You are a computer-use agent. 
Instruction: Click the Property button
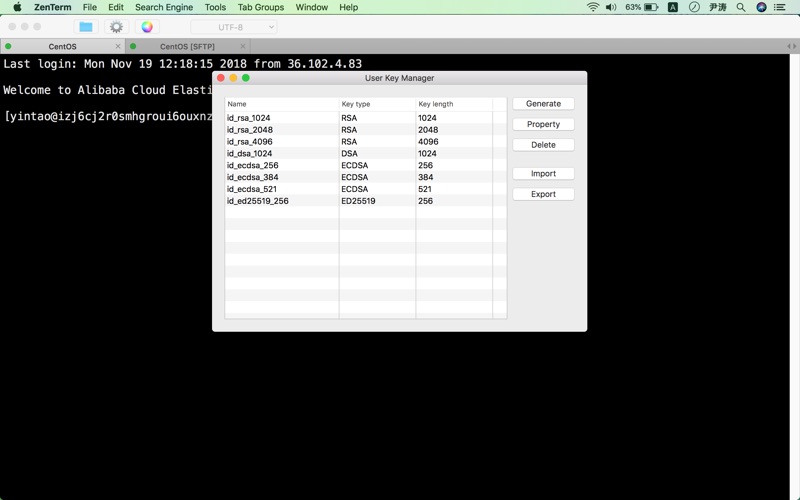tap(543, 124)
